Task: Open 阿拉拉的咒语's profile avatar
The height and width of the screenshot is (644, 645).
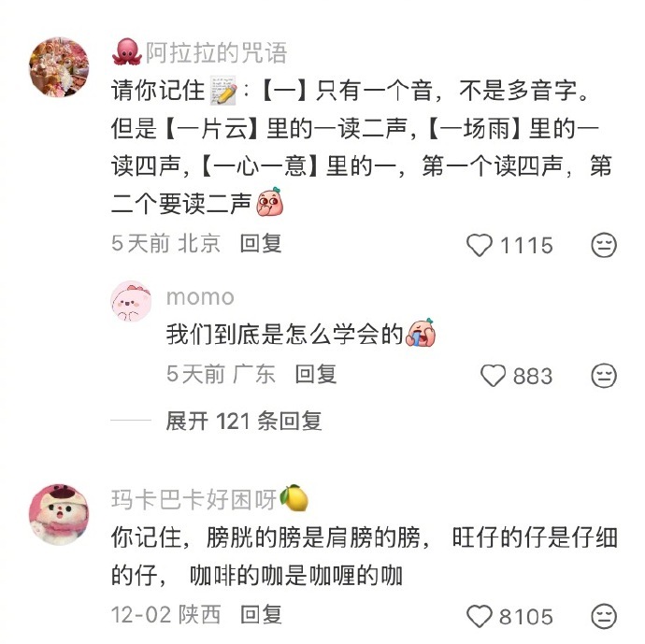Action: 59,67
